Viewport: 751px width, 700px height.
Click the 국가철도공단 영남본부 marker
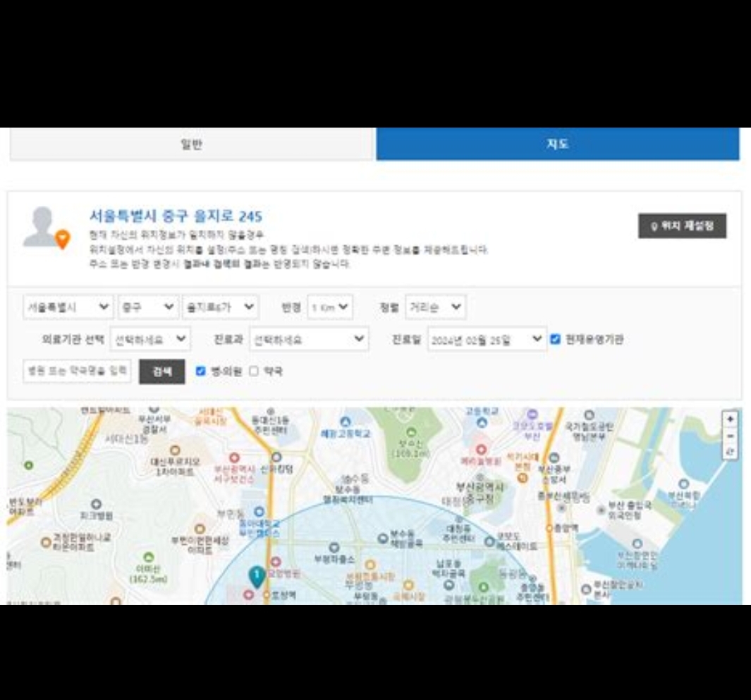click(x=590, y=415)
